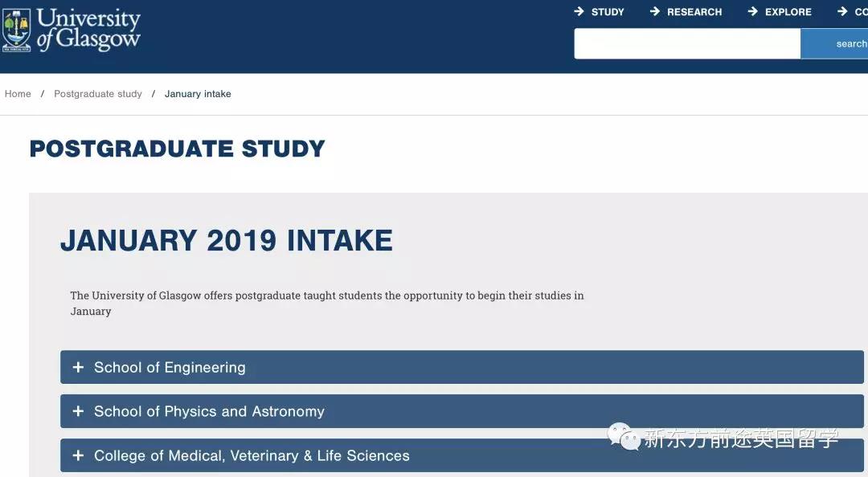The image size is (868, 477).
Task: Click the plus icon next to School of Engineering
Action: 78,367
